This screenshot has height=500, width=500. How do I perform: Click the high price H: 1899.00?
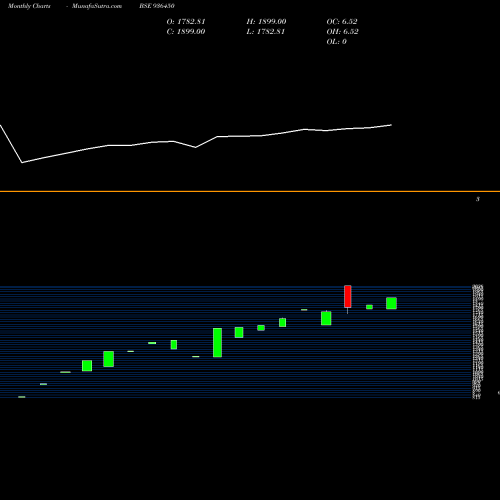[x=266, y=22]
